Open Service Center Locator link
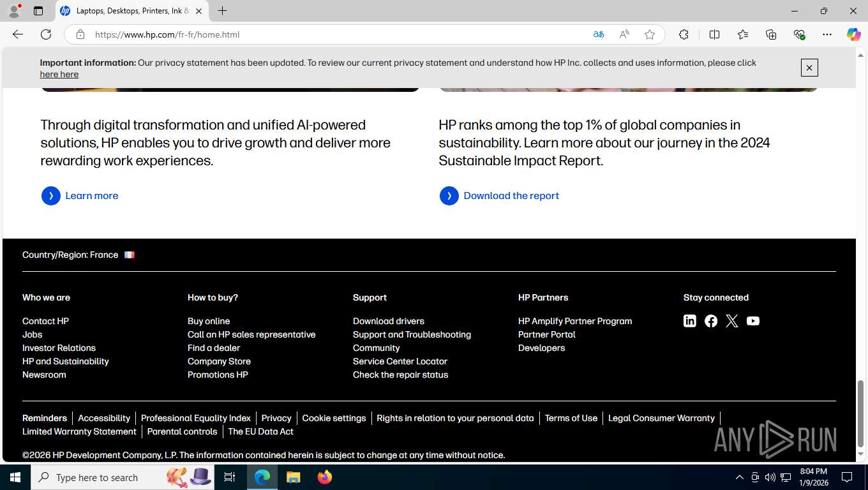 click(x=400, y=361)
